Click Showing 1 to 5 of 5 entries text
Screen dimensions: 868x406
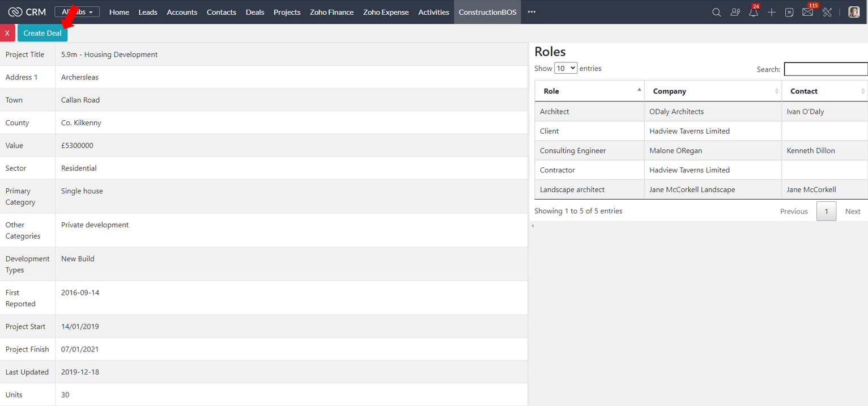[578, 211]
